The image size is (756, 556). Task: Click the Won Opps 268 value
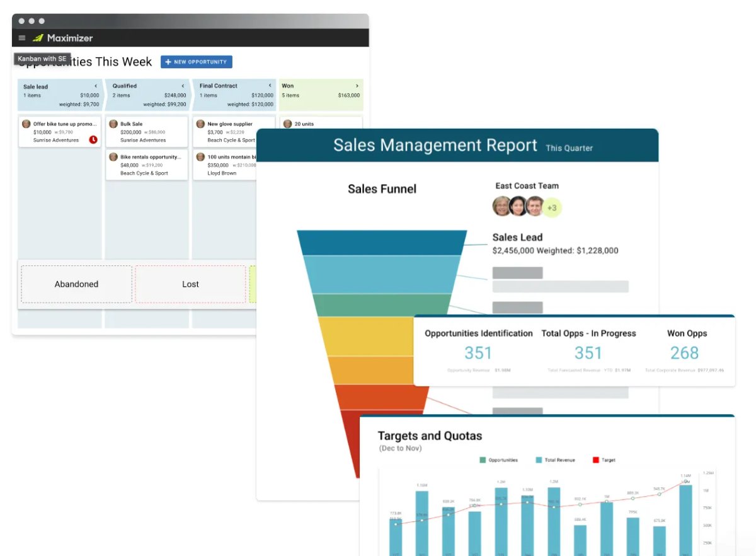[685, 353]
